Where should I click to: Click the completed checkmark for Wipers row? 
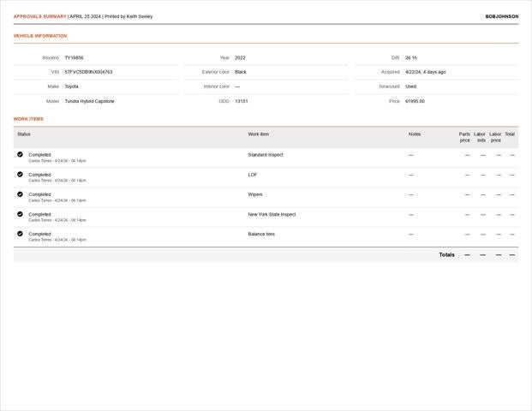click(x=20, y=194)
